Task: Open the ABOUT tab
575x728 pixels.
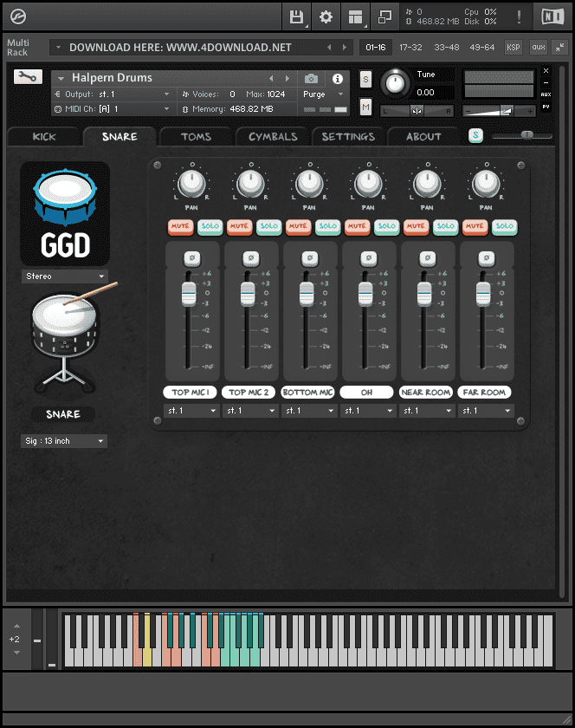Action: [x=423, y=137]
